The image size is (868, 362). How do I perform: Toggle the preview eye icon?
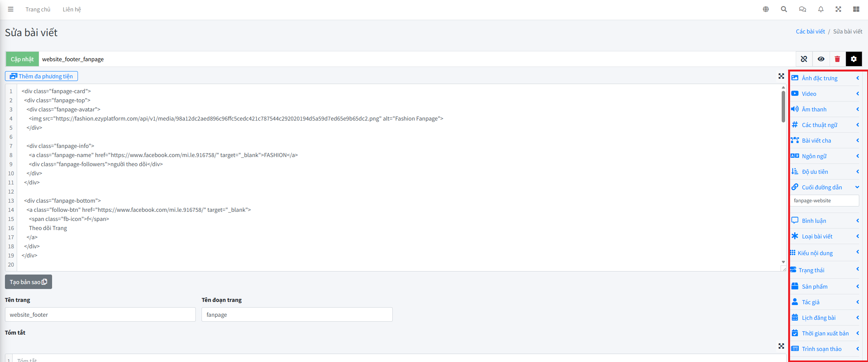[821, 59]
